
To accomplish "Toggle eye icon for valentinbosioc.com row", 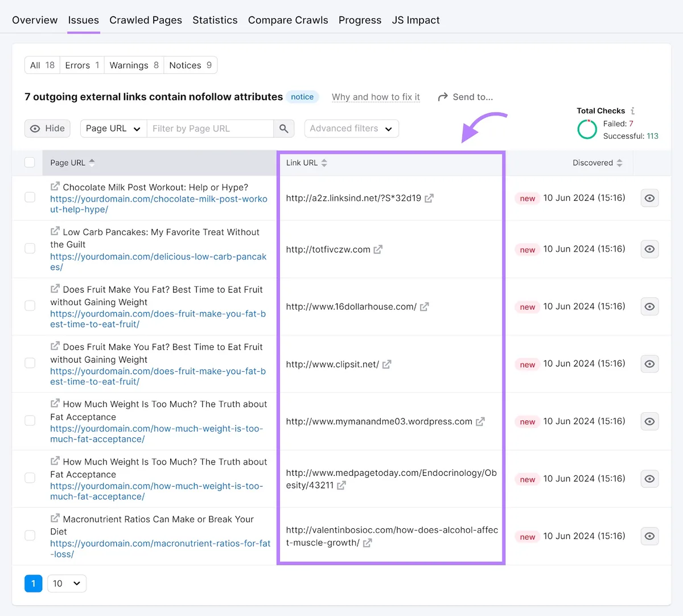I will pos(649,536).
